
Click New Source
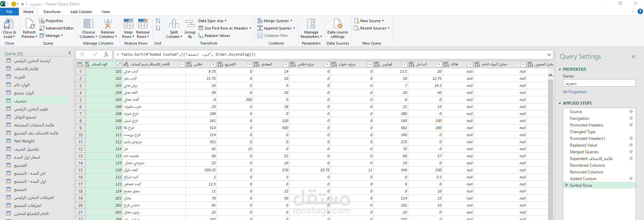point(369,21)
